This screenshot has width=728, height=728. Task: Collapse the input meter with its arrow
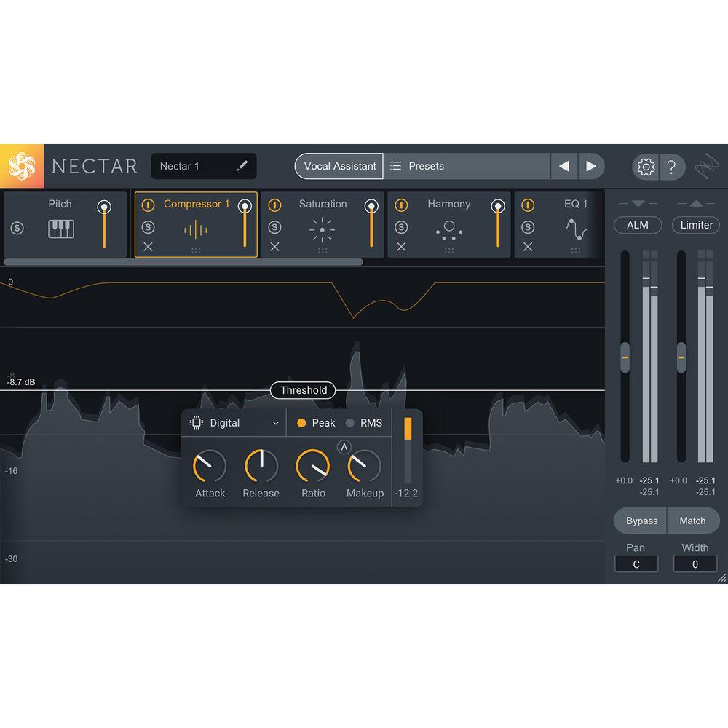[637, 205]
